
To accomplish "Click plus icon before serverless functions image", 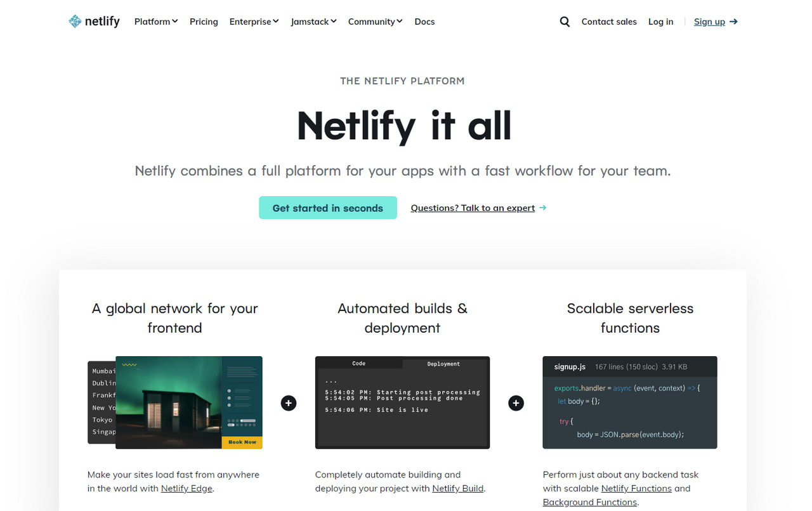I will (516, 402).
